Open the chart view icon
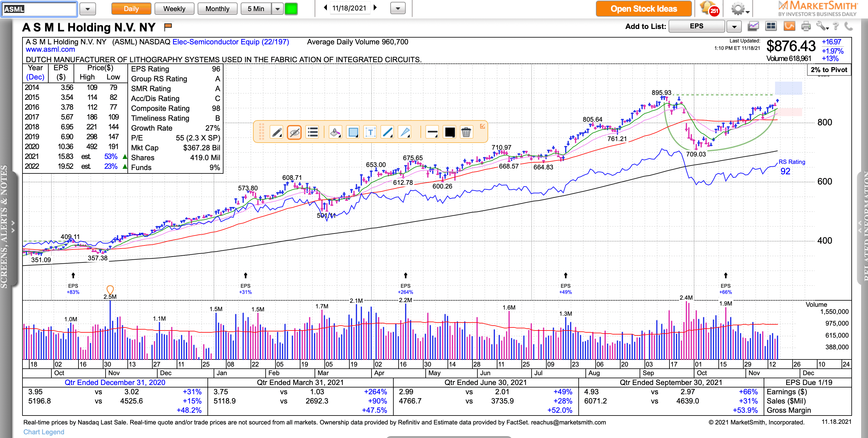Image resolution: width=868 pixels, height=438 pixels. click(x=753, y=26)
